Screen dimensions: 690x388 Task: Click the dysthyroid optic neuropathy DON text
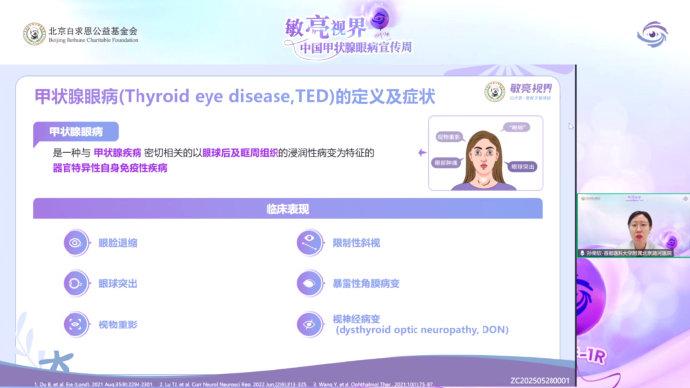[x=422, y=330]
